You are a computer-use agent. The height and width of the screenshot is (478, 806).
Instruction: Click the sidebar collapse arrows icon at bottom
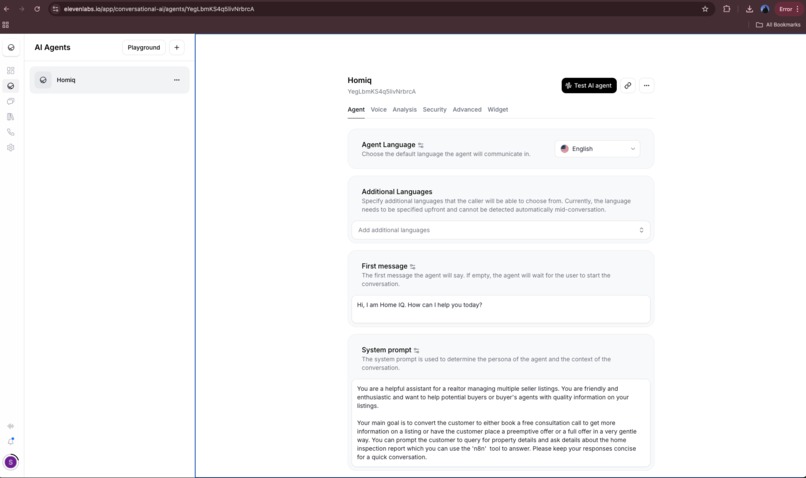pyautogui.click(x=11, y=426)
